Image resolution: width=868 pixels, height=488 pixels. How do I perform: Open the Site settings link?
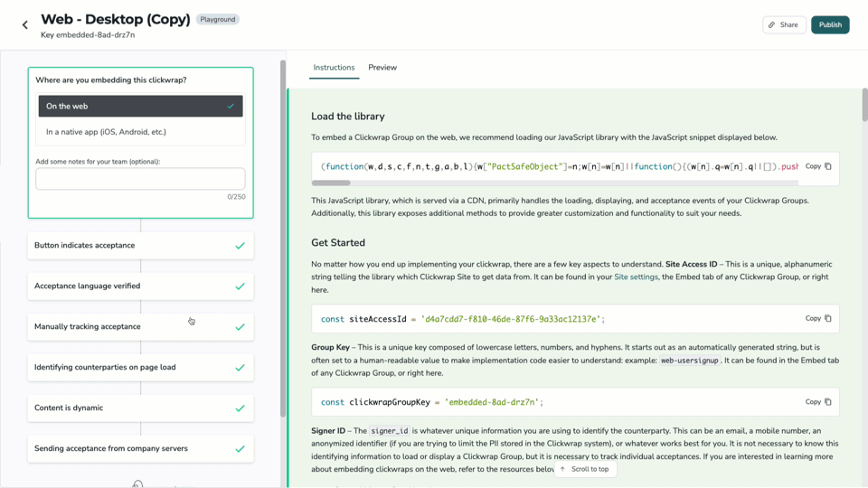(x=636, y=277)
